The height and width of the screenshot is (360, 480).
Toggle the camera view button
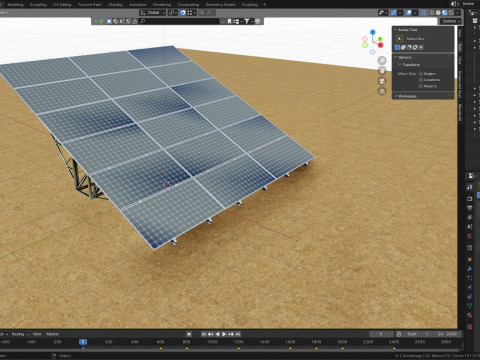(x=382, y=81)
